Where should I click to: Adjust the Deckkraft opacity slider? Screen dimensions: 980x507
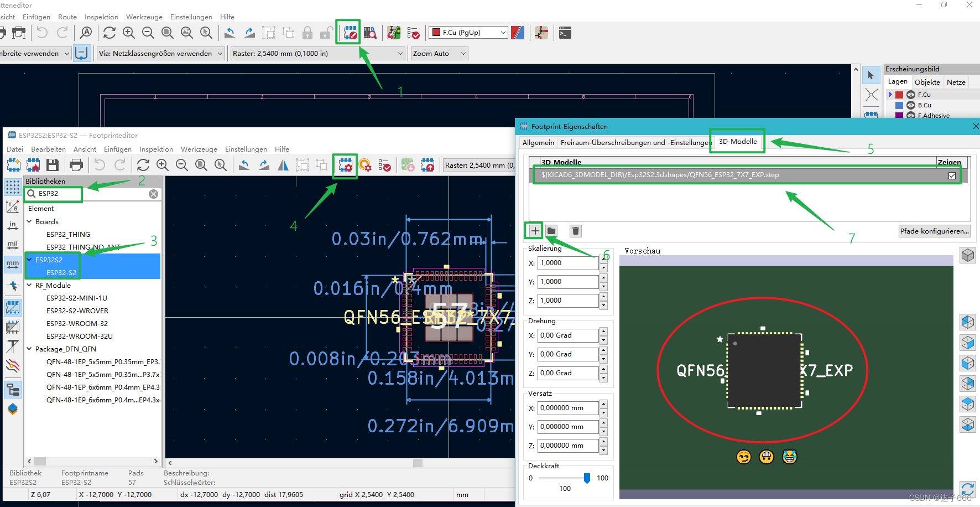[x=587, y=478]
